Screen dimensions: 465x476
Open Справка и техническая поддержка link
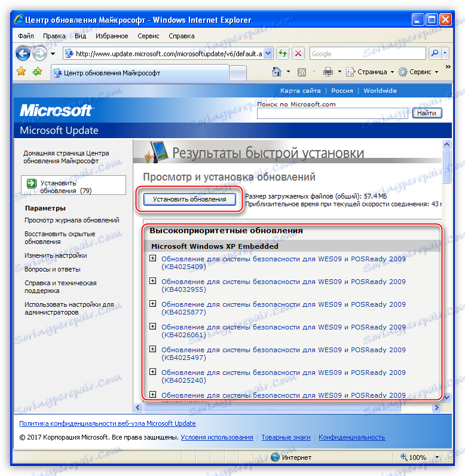click(60, 287)
